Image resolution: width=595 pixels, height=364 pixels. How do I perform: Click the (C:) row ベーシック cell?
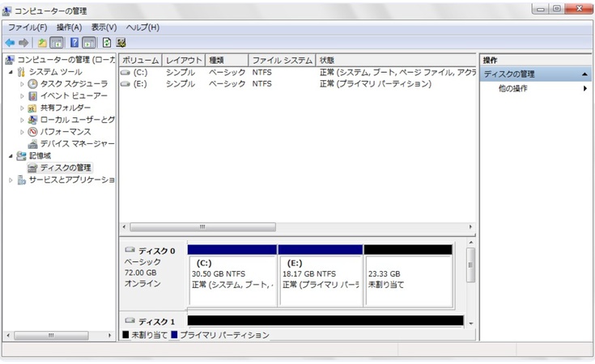pos(227,73)
